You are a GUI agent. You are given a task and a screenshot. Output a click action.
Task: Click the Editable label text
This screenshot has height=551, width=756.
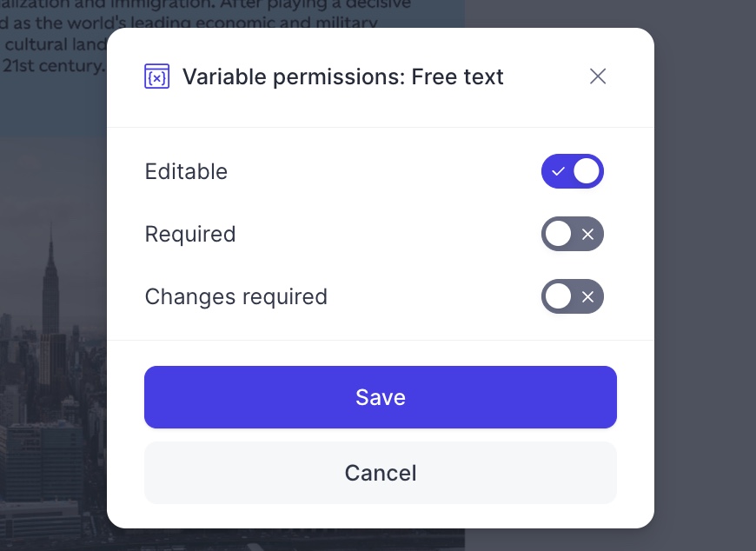[186, 171]
